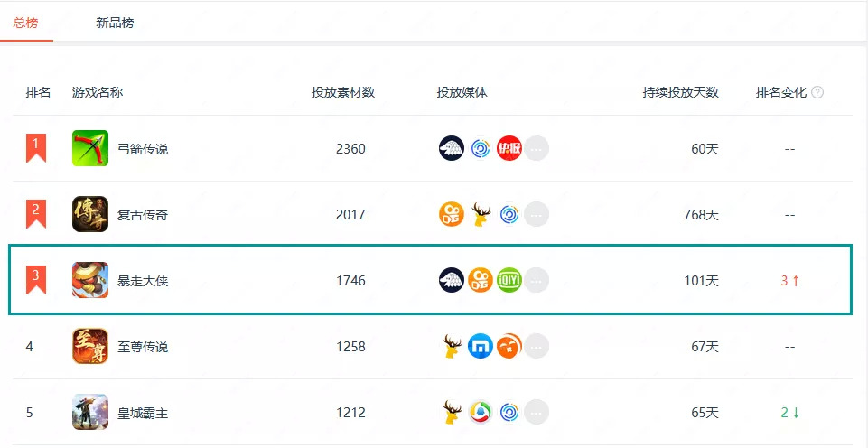Image resolution: width=868 pixels, height=448 pixels.
Task: Expand more media for 复古传奇
Action: pos(537,215)
